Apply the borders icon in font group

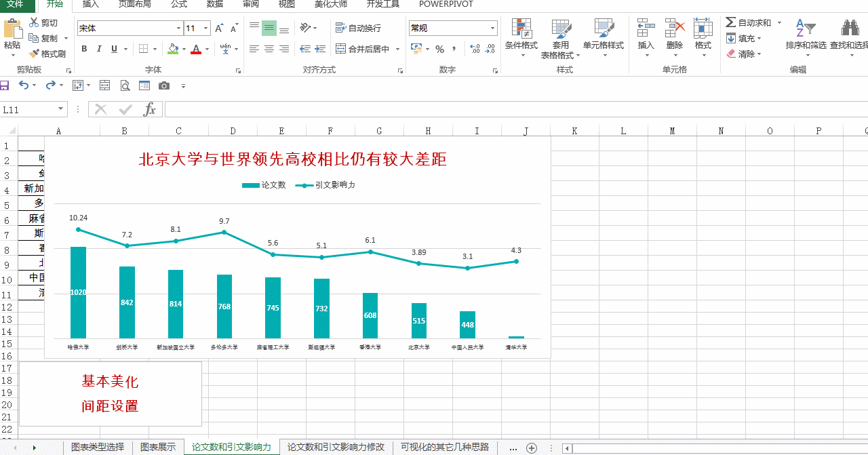pyautogui.click(x=143, y=49)
